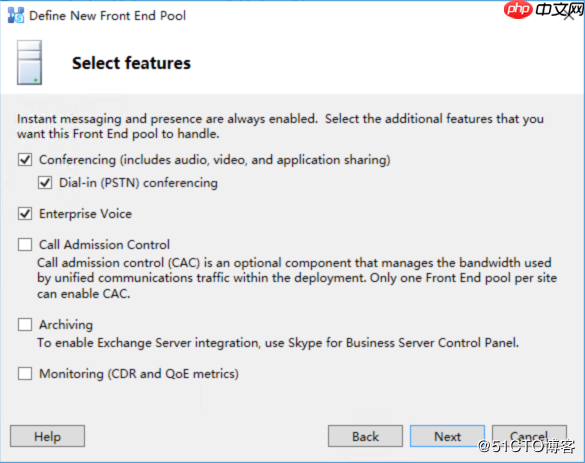Click the 'Select features' heading

(x=131, y=63)
